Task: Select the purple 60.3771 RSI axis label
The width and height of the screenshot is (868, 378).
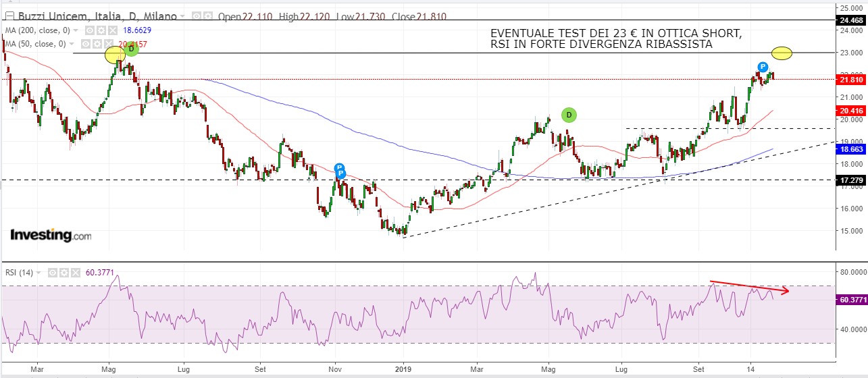Action: 851,300
